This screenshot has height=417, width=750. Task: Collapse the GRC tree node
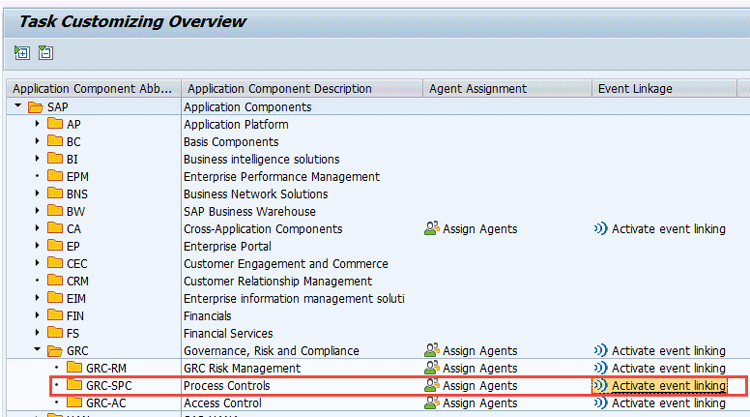(37, 351)
